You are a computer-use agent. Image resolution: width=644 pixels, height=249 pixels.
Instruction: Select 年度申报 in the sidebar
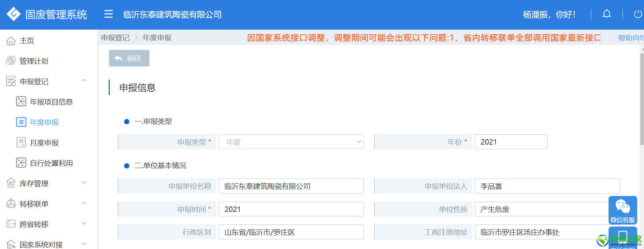point(44,122)
